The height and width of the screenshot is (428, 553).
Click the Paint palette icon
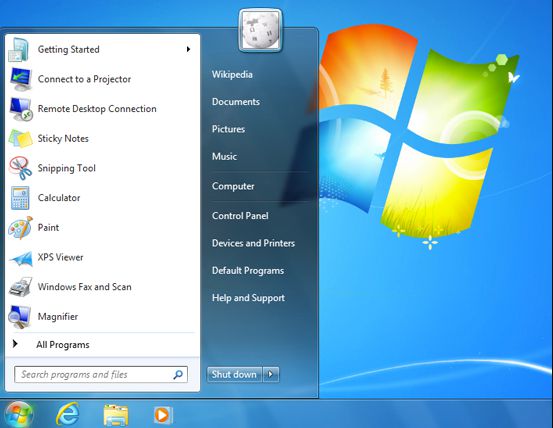tap(20, 228)
